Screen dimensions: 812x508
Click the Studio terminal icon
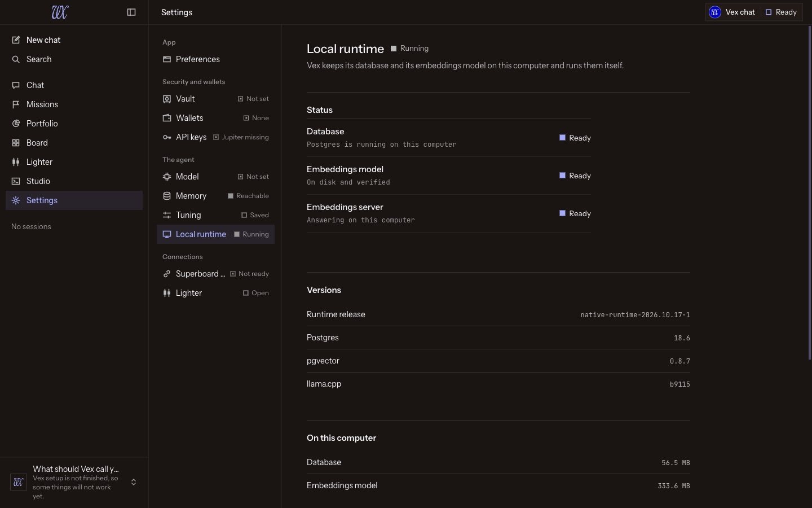(16, 181)
